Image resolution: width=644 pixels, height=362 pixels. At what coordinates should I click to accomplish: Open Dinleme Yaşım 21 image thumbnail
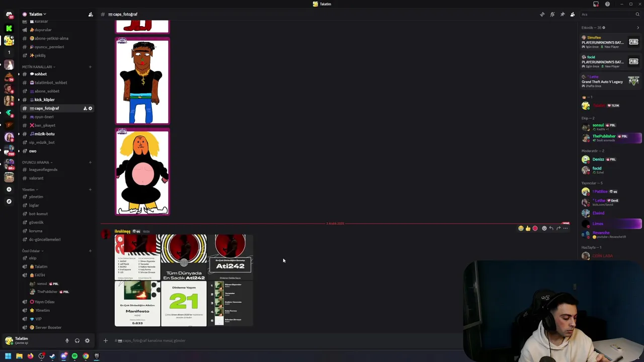pyautogui.click(x=184, y=304)
